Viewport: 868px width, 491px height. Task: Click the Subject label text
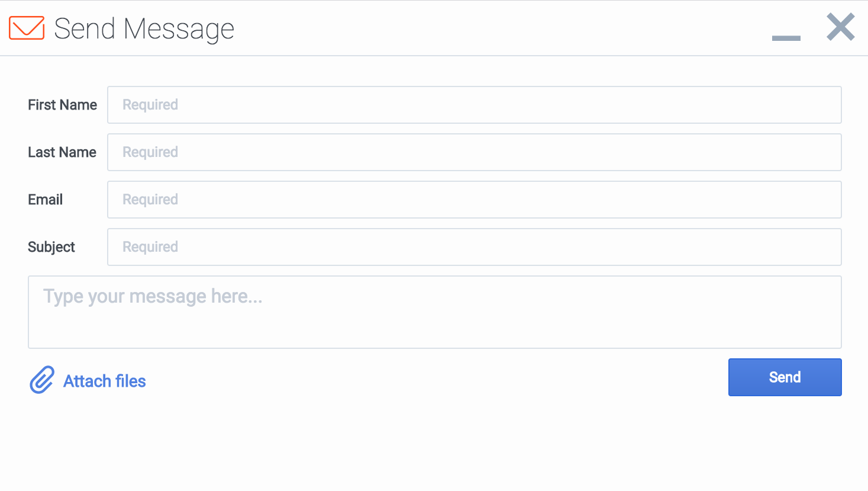click(x=51, y=247)
